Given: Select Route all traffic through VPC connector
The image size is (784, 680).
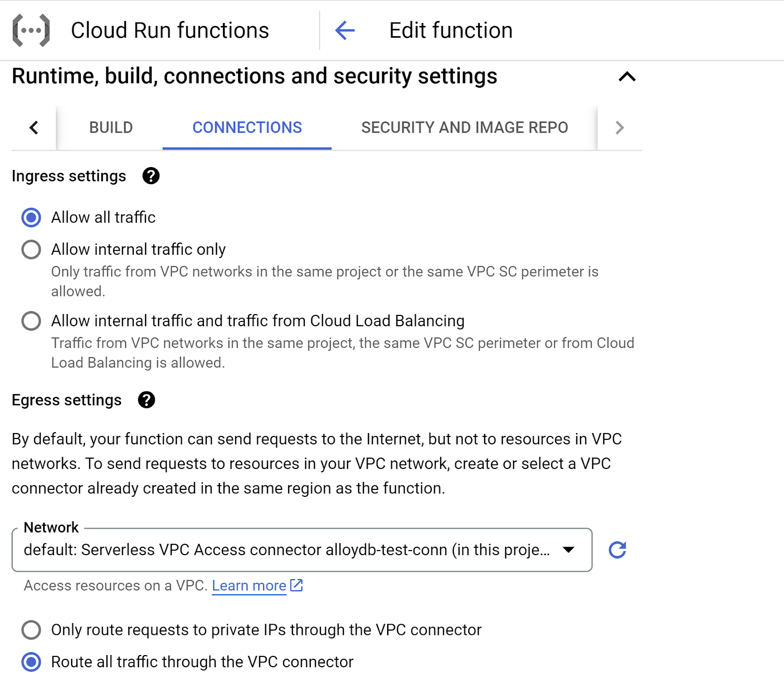Looking at the screenshot, I should [x=31, y=662].
